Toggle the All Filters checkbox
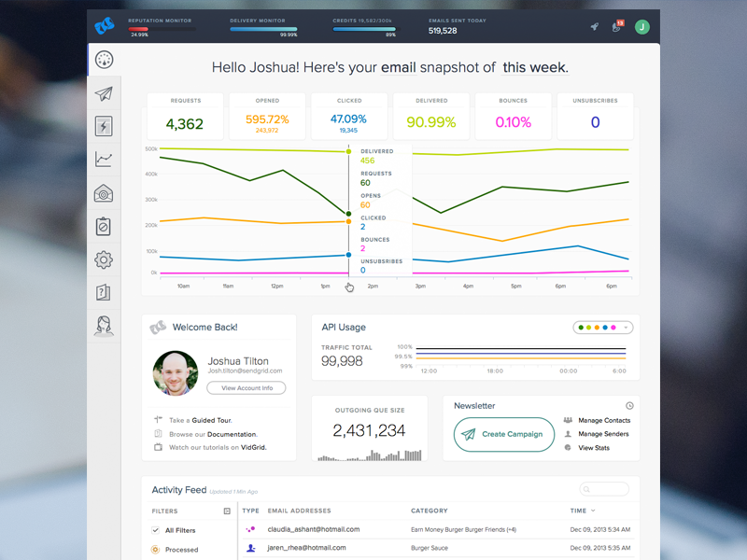Screen dimensions: 747x560 click(x=156, y=530)
